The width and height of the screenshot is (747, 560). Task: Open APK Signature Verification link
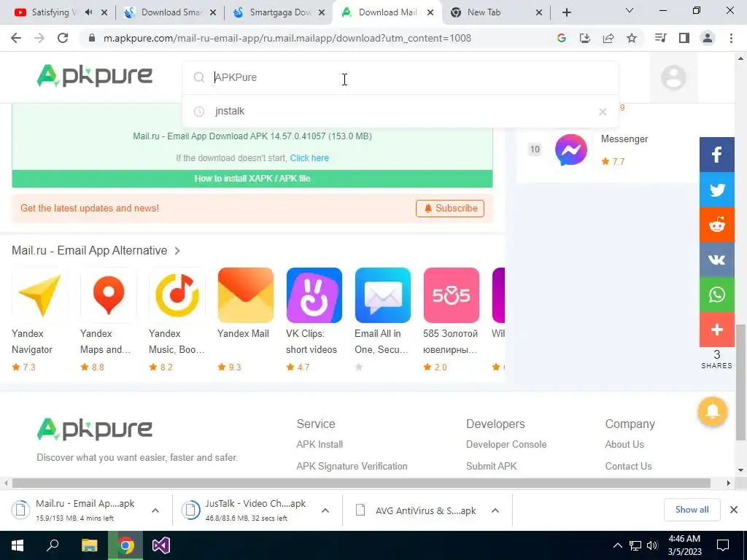coord(352,466)
